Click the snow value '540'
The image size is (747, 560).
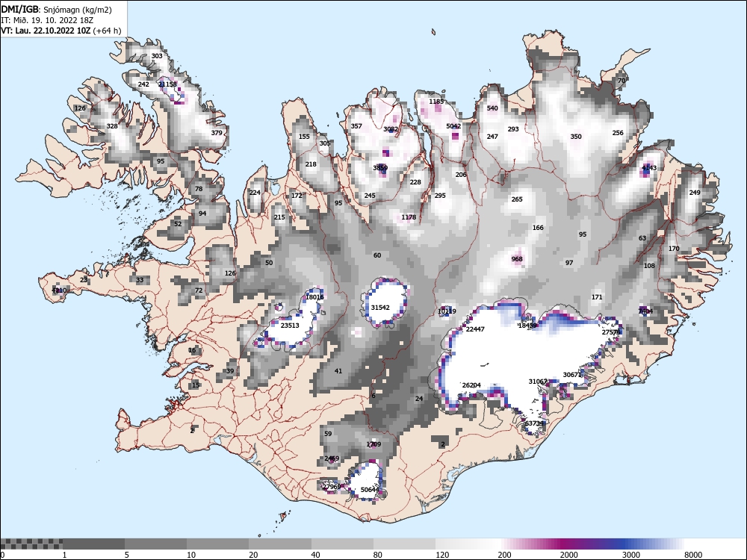click(492, 108)
